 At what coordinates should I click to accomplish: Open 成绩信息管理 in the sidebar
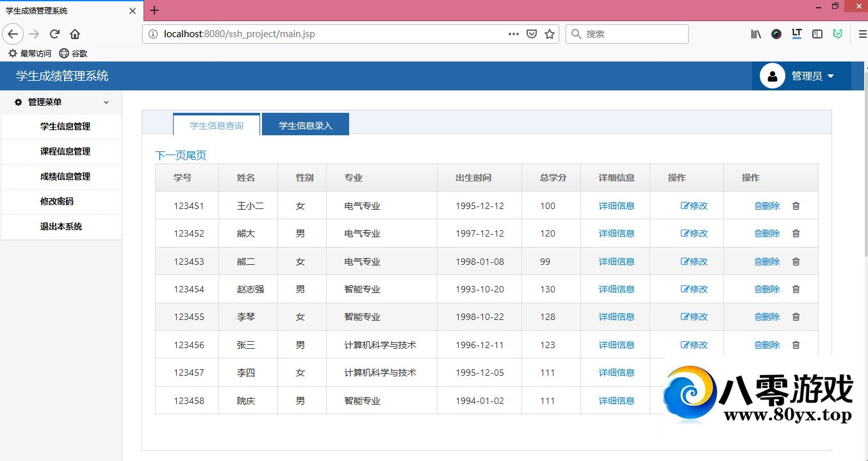click(x=65, y=176)
